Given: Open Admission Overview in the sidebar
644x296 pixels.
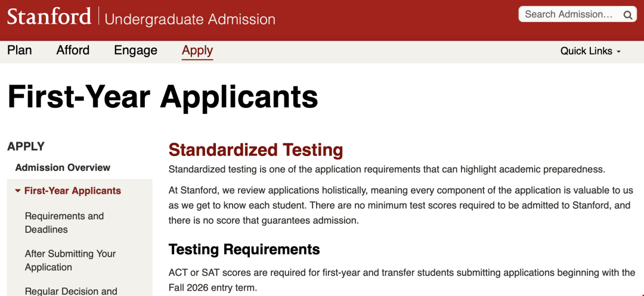Looking at the screenshot, I should pyautogui.click(x=63, y=167).
